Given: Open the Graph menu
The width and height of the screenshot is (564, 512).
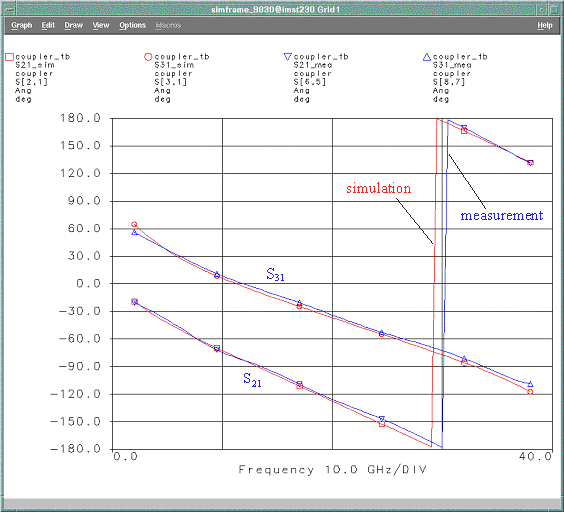Looking at the screenshot, I should pos(22,25).
